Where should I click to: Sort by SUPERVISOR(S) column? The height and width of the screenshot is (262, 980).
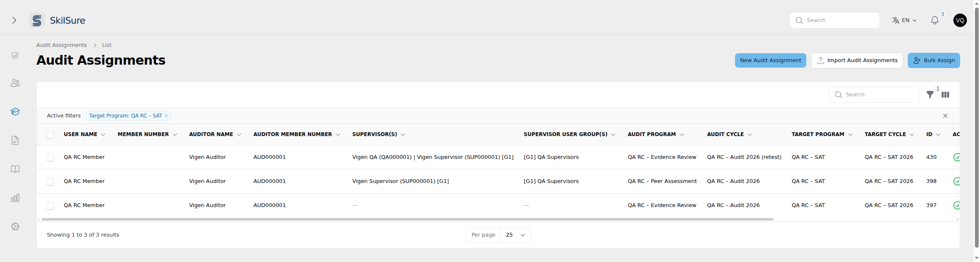(378, 134)
